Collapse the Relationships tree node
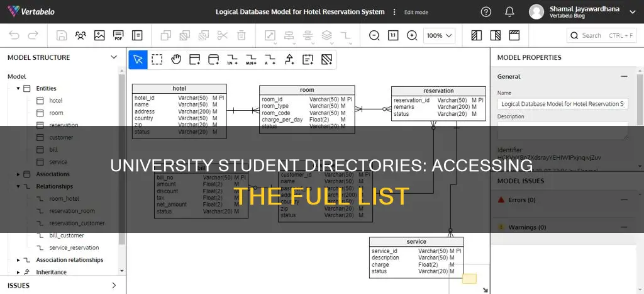 [18, 186]
